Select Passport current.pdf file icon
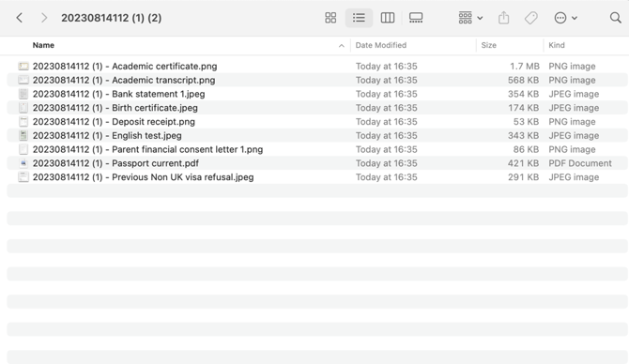 [x=23, y=163]
